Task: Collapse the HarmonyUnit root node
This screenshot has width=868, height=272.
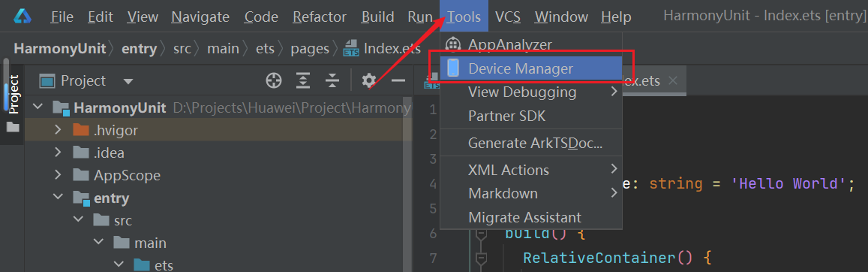Action: coord(37,107)
